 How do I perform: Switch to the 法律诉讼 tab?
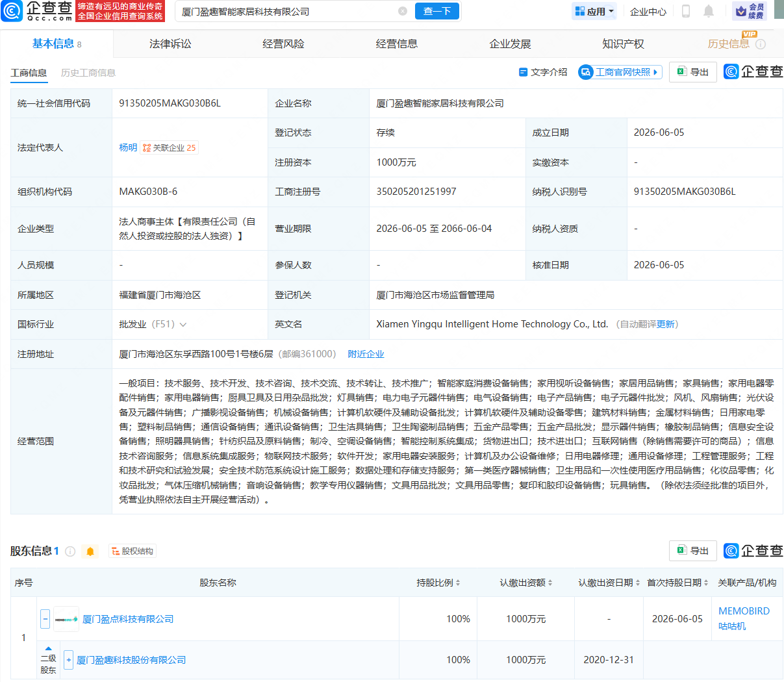170,44
